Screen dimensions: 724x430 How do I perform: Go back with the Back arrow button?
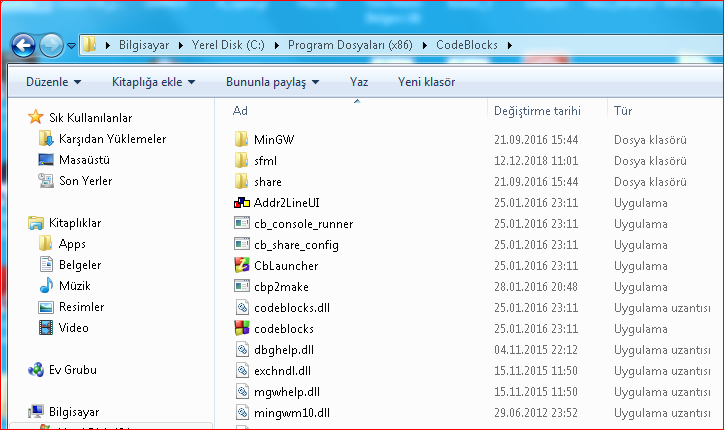pos(23,45)
